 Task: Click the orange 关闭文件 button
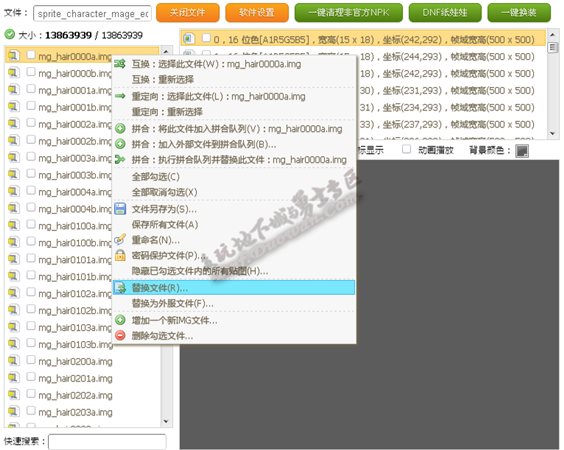point(188,13)
